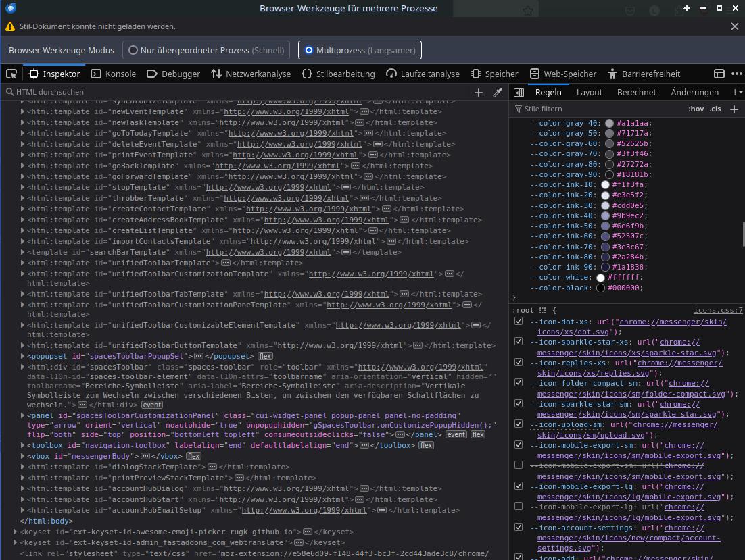
Task: Select Nur übergeordneter Prozess radio option
Action: coord(206,50)
